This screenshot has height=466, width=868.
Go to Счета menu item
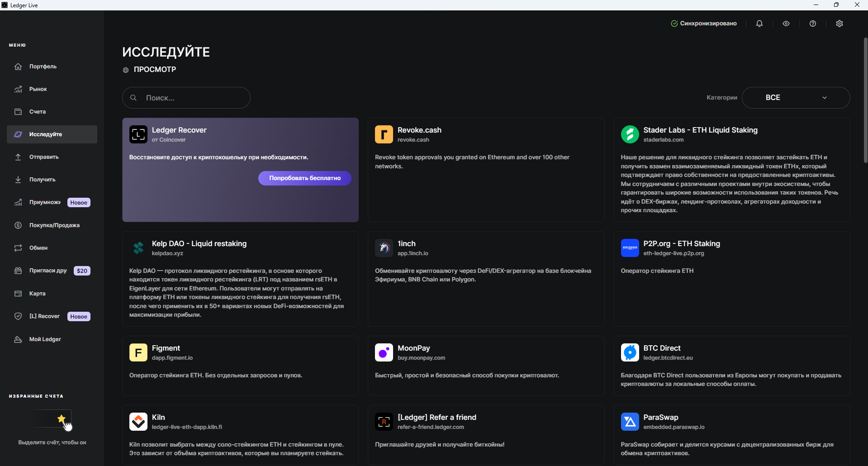[52, 112]
